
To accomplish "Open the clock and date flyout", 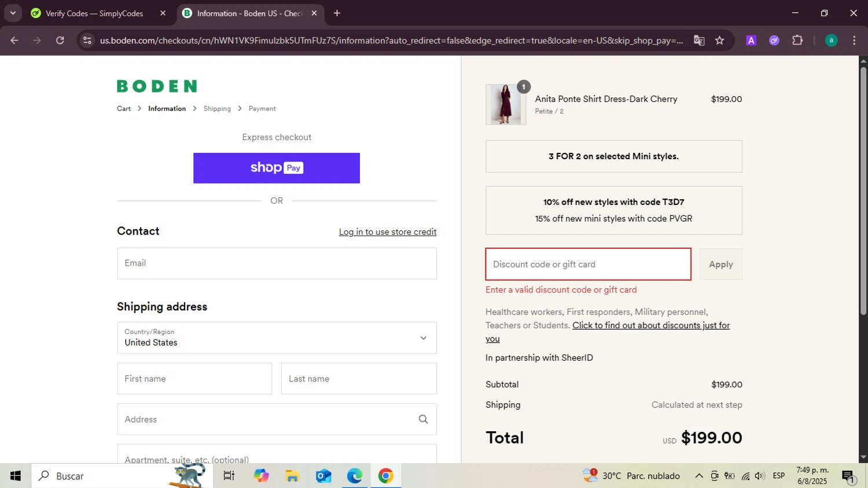I will click(812, 476).
